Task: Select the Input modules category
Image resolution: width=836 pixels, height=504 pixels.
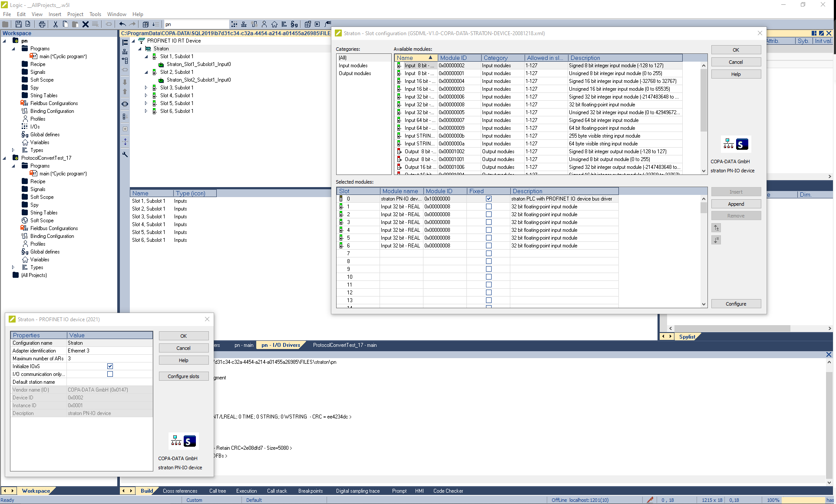Action: pos(353,66)
